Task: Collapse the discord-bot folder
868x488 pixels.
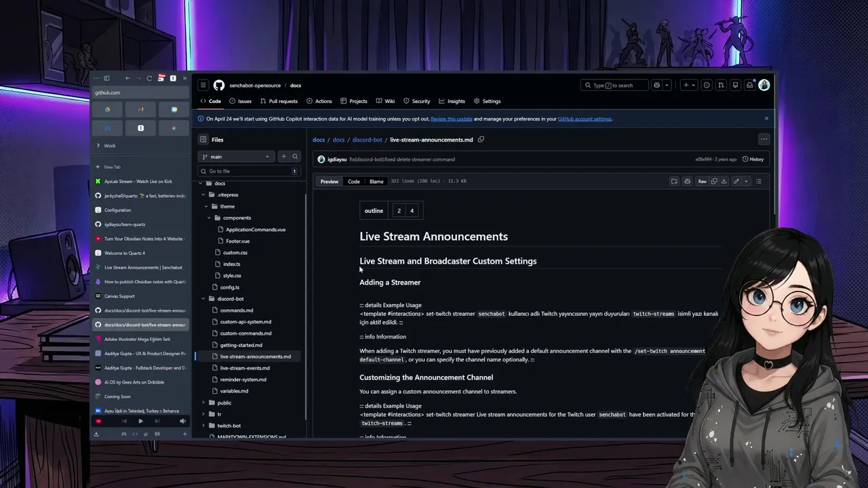Action: (203, 299)
